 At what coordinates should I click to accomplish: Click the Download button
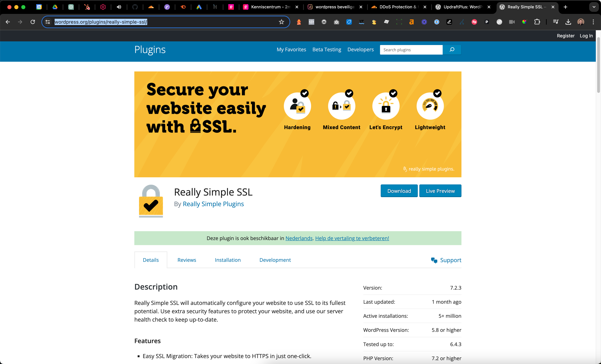[x=399, y=191]
